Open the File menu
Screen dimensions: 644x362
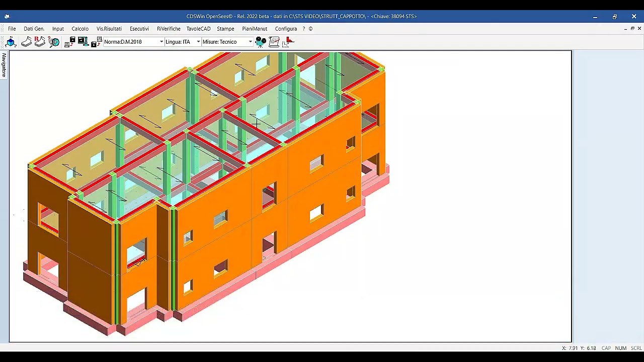pos(12,29)
